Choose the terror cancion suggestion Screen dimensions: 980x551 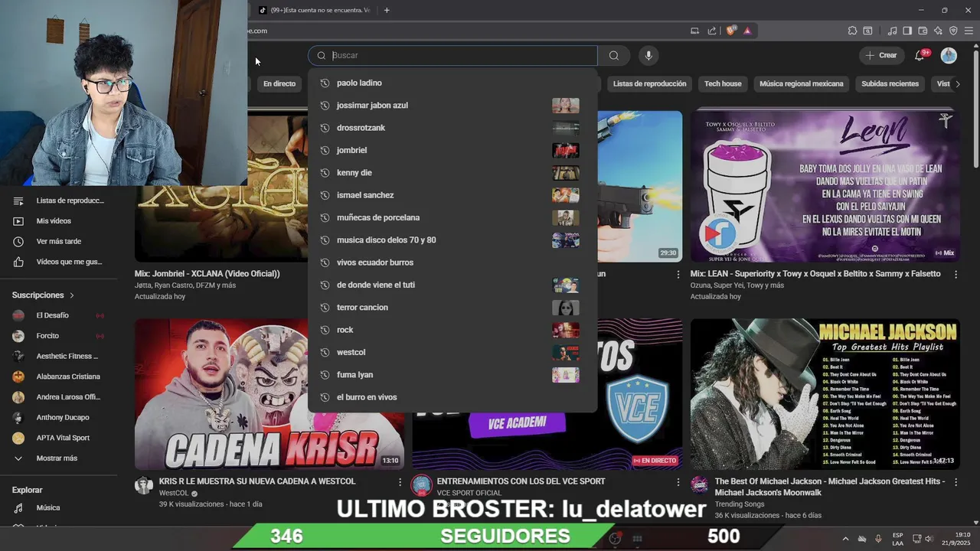pyautogui.click(x=452, y=308)
